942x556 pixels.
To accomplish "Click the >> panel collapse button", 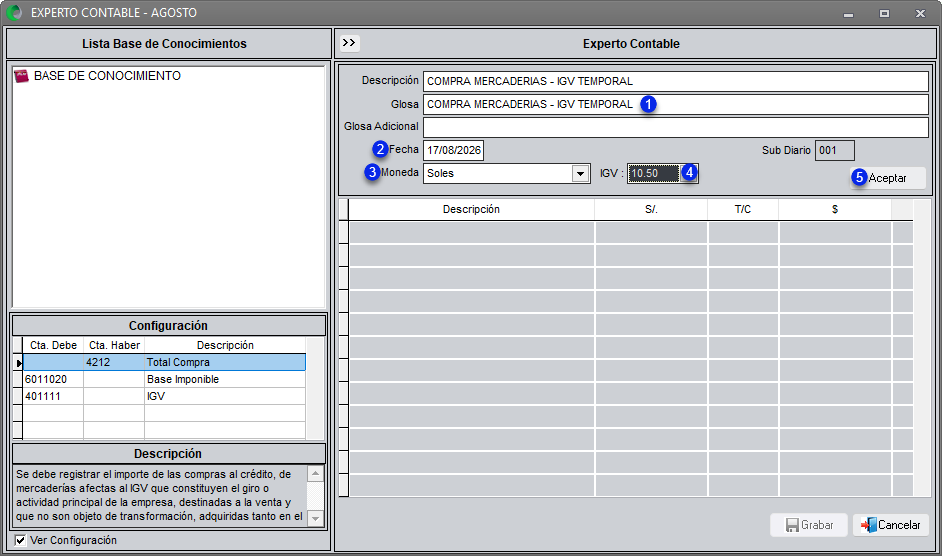I will click(x=349, y=43).
